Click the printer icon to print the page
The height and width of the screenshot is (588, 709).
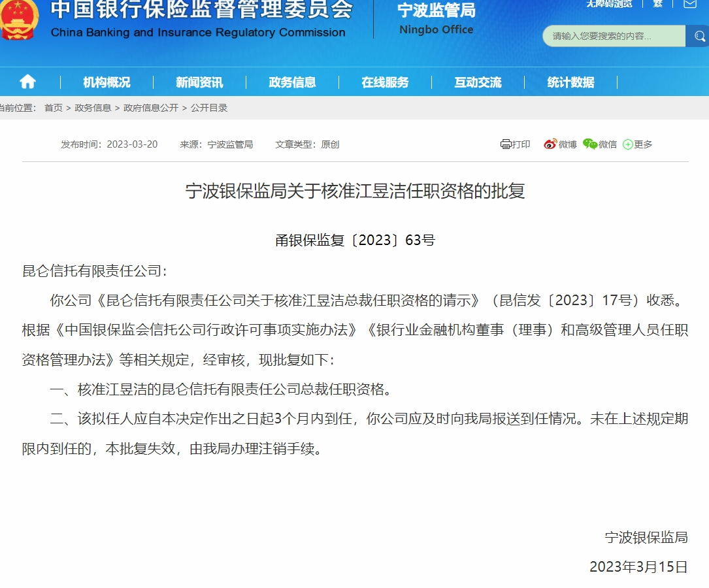506,144
